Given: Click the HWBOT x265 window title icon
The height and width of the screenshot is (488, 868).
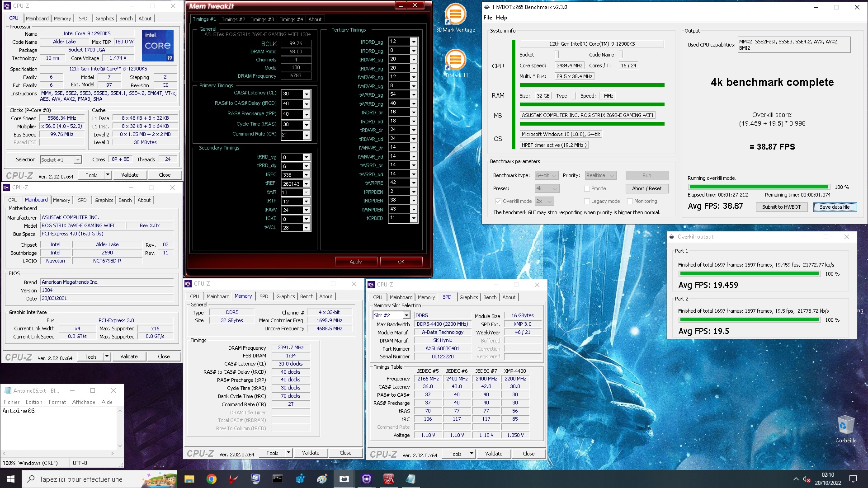Looking at the screenshot, I should (x=487, y=7).
